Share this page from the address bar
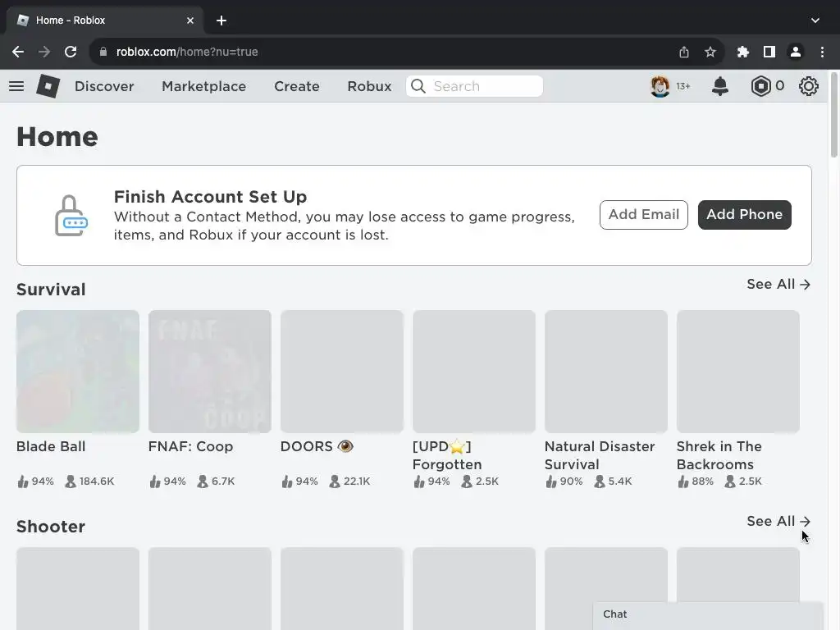 coord(683,52)
